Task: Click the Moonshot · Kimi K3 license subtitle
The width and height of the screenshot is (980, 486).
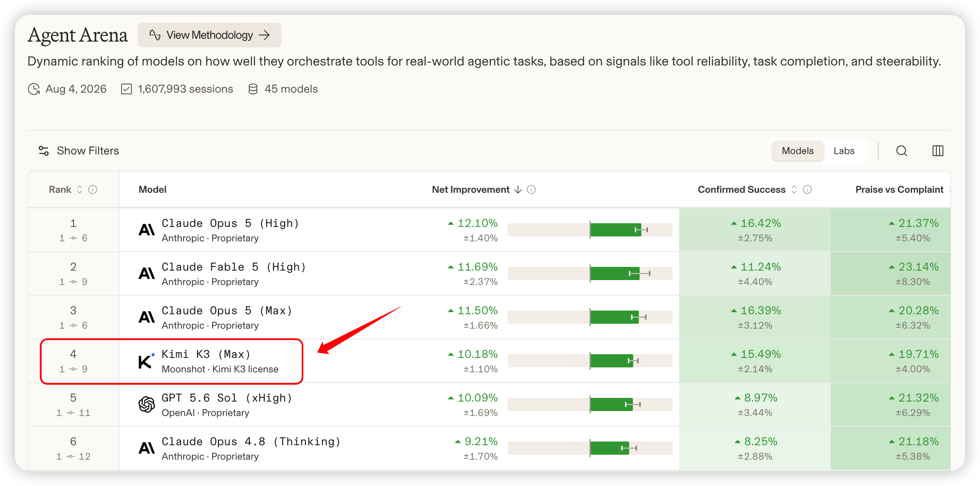Action: coord(220,369)
